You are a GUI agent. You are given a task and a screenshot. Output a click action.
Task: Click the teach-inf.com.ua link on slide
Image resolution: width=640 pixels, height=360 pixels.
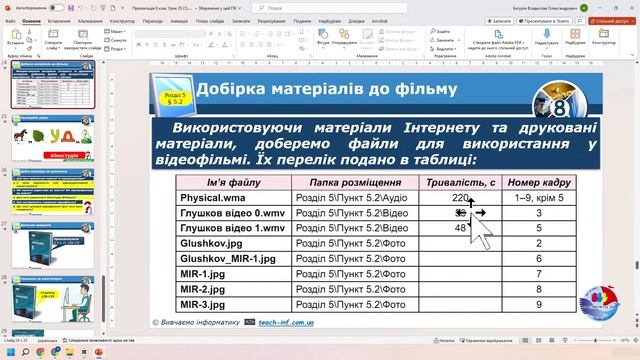pos(286,322)
